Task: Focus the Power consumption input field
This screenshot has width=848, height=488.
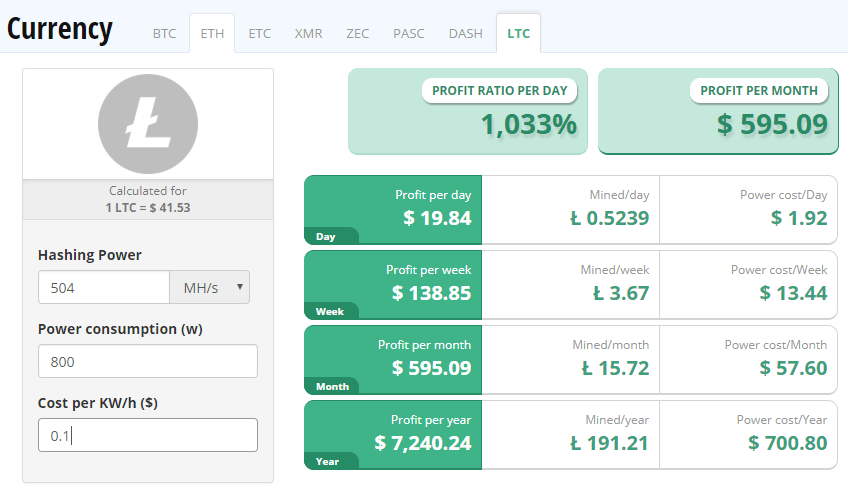Action: point(147,361)
